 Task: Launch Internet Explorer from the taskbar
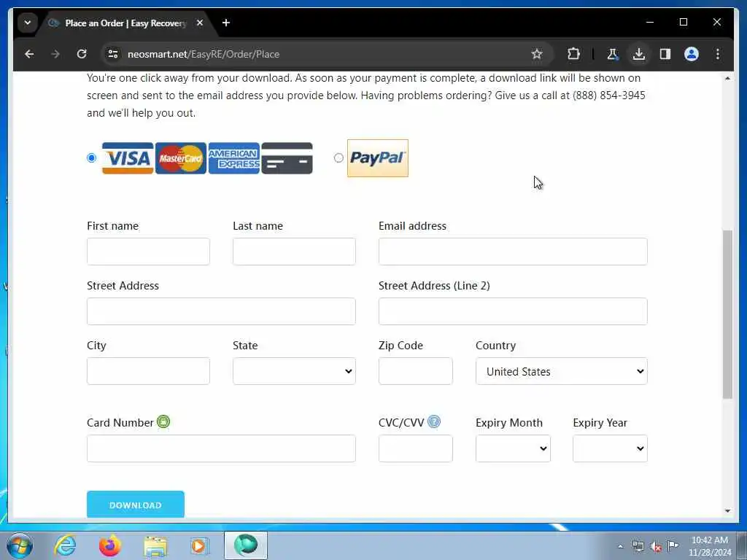[65, 545]
